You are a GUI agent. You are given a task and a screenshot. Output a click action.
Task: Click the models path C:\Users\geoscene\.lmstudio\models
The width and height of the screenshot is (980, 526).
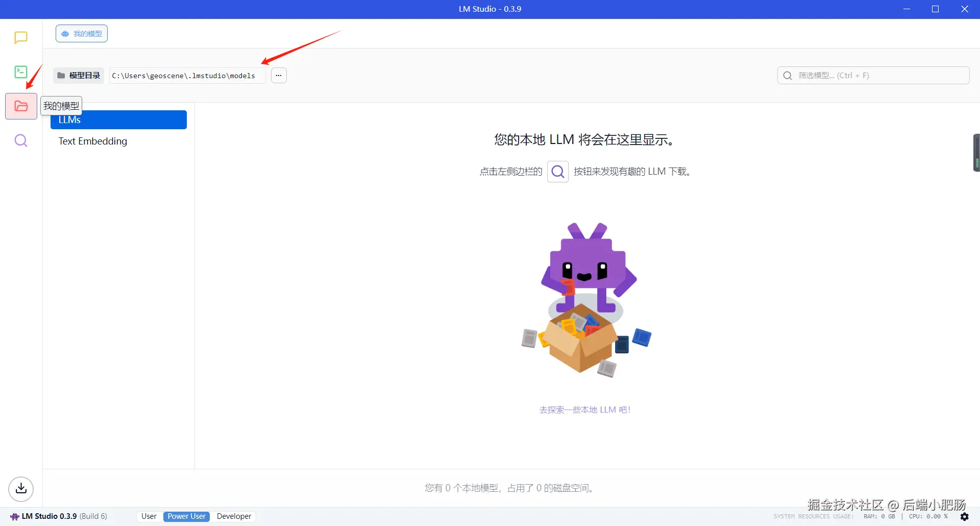pos(187,76)
